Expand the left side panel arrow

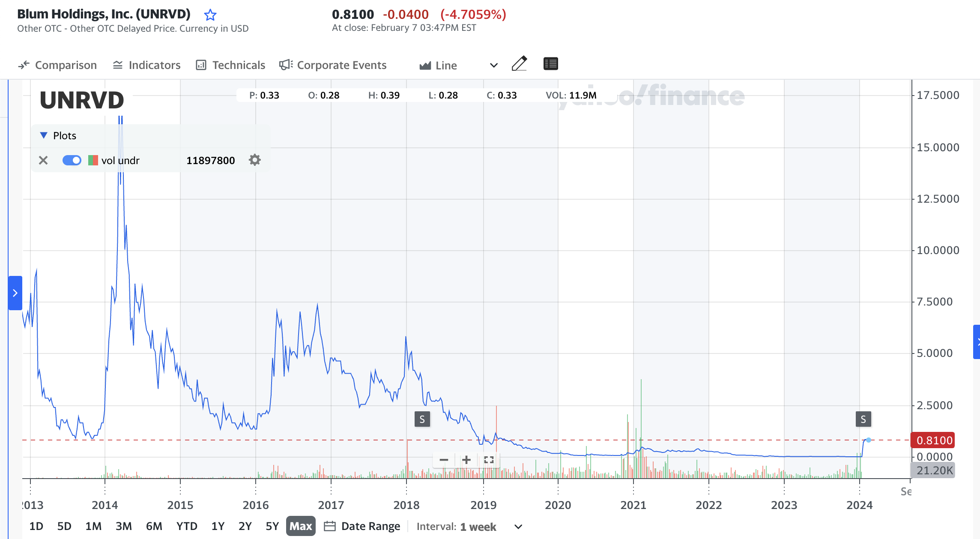point(15,293)
